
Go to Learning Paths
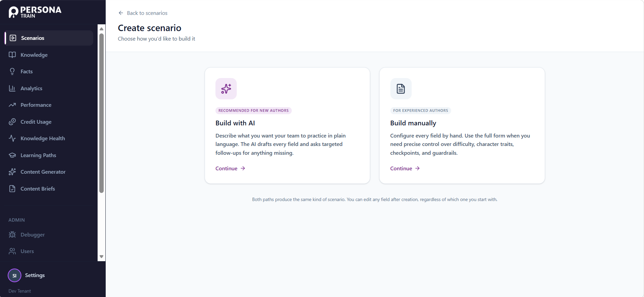click(x=49, y=155)
